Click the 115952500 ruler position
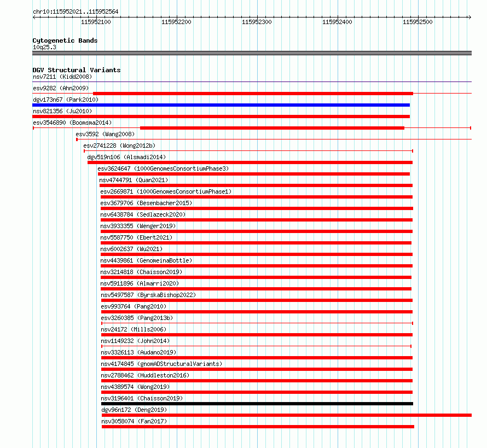 (x=418, y=22)
